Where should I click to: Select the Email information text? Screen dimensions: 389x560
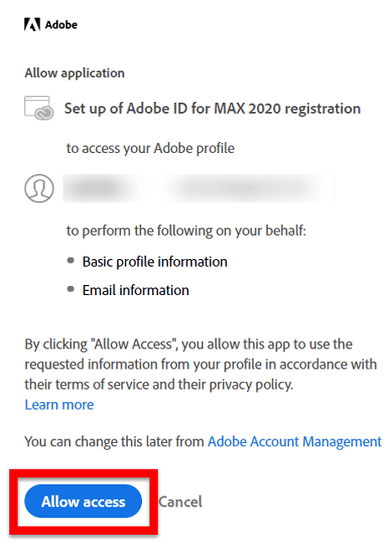tap(136, 290)
